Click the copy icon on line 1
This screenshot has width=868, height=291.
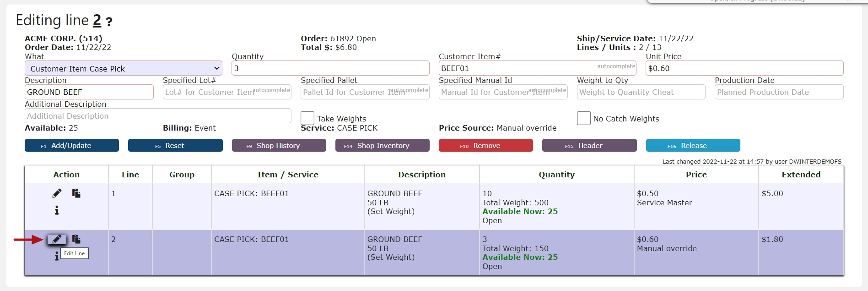click(76, 193)
